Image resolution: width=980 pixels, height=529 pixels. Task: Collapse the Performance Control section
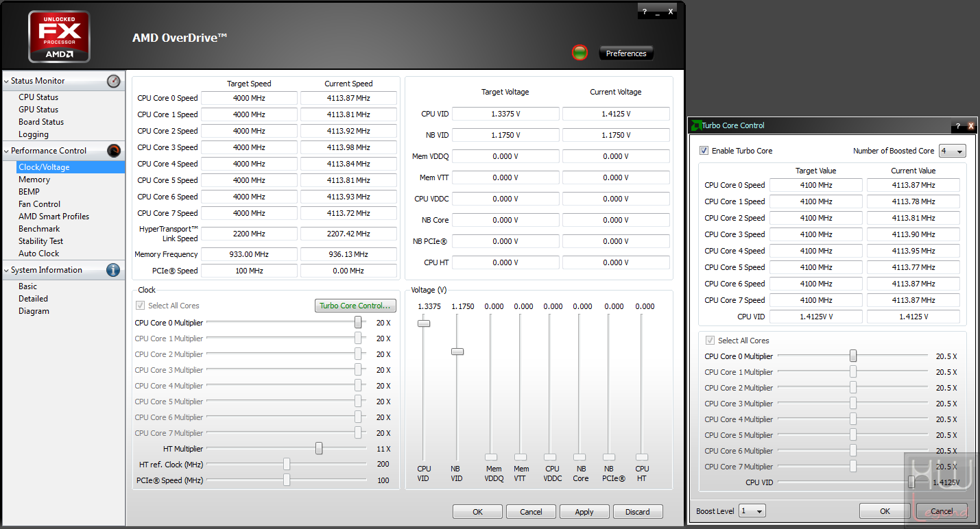7,151
